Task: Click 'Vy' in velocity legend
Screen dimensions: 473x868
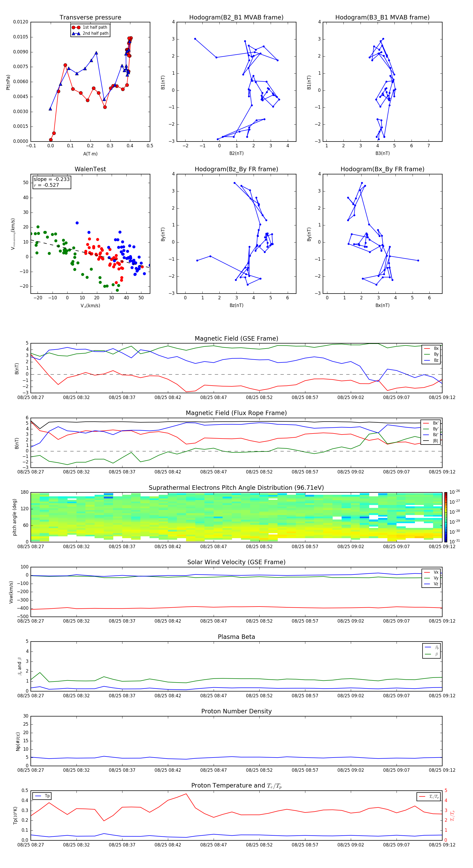Action: [x=431, y=578]
